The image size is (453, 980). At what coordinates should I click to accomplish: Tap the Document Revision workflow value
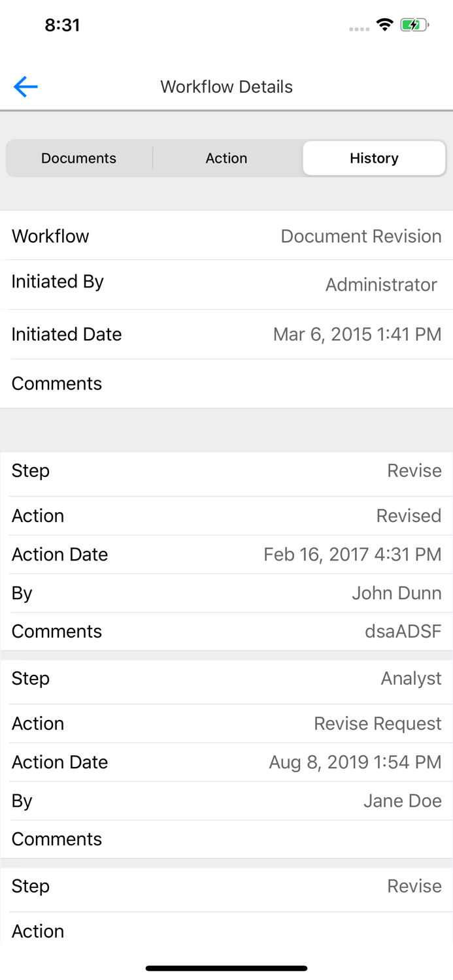361,236
